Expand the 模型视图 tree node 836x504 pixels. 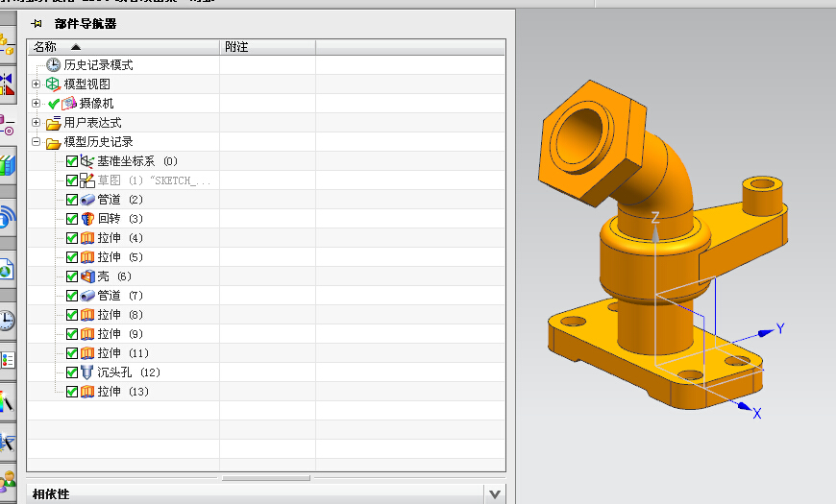37,84
